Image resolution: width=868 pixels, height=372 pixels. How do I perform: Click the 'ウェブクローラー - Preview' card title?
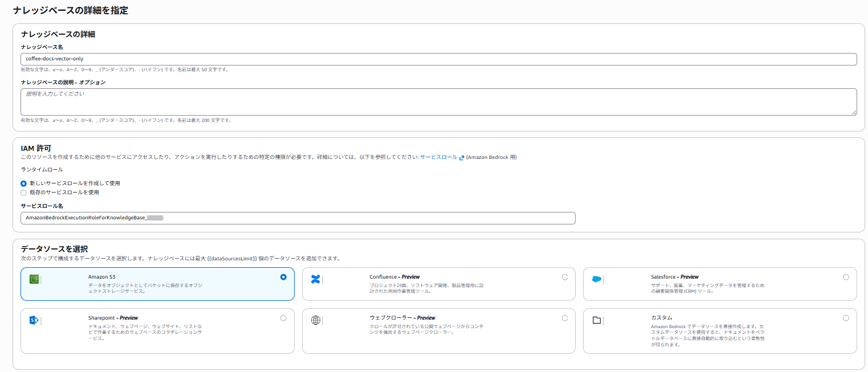click(402, 318)
